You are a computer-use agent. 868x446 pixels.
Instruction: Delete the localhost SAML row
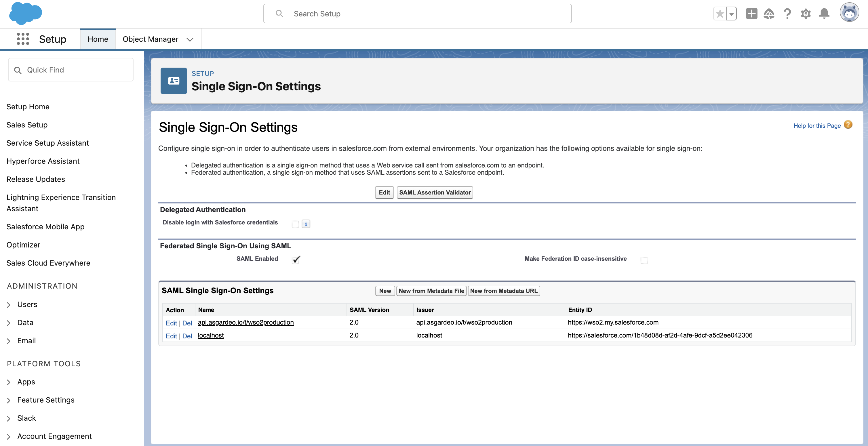[187, 336]
